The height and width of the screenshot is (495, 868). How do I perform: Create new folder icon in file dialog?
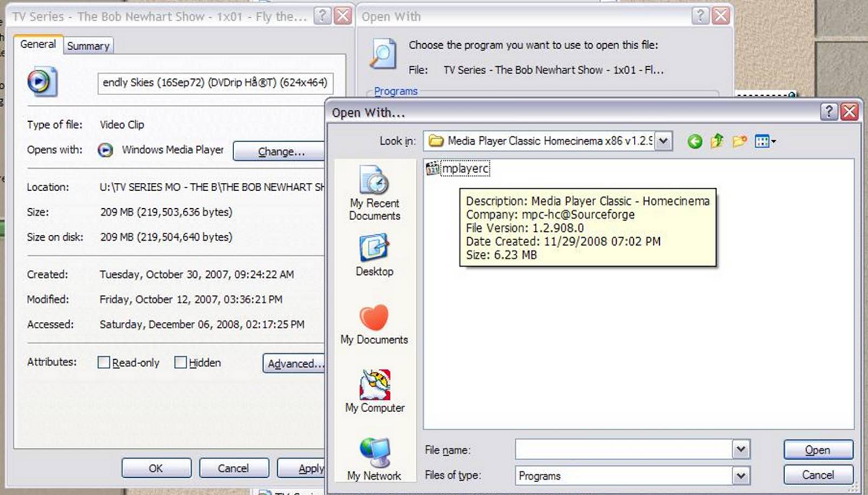pyautogui.click(x=739, y=141)
